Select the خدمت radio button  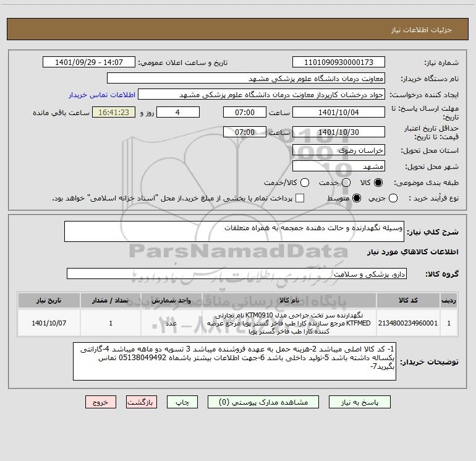[x=346, y=183]
